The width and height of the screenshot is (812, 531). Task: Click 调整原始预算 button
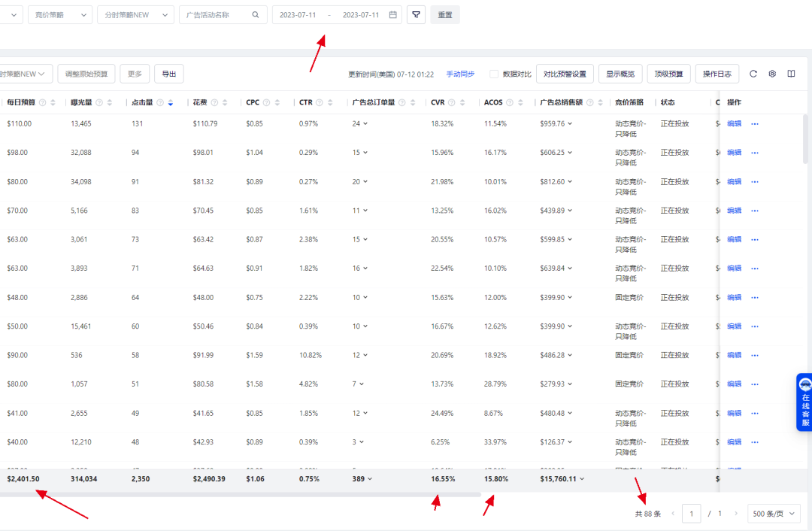(86, 74)
